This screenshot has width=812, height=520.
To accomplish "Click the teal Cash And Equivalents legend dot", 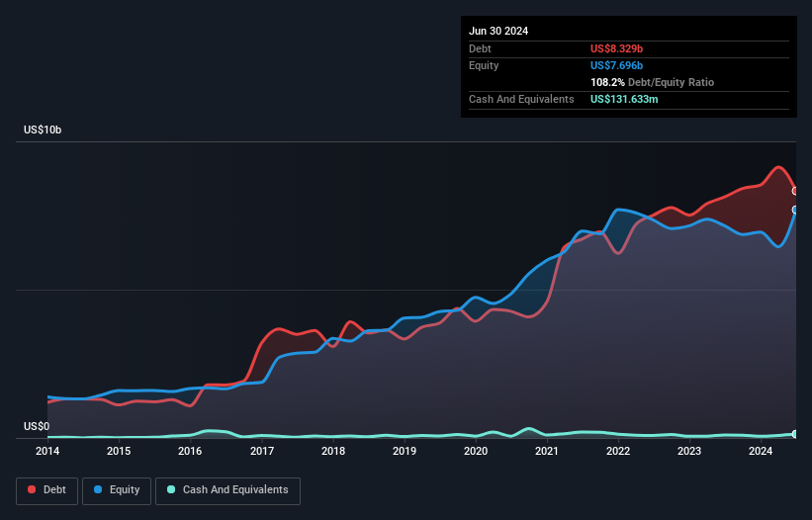I will 171,489.
